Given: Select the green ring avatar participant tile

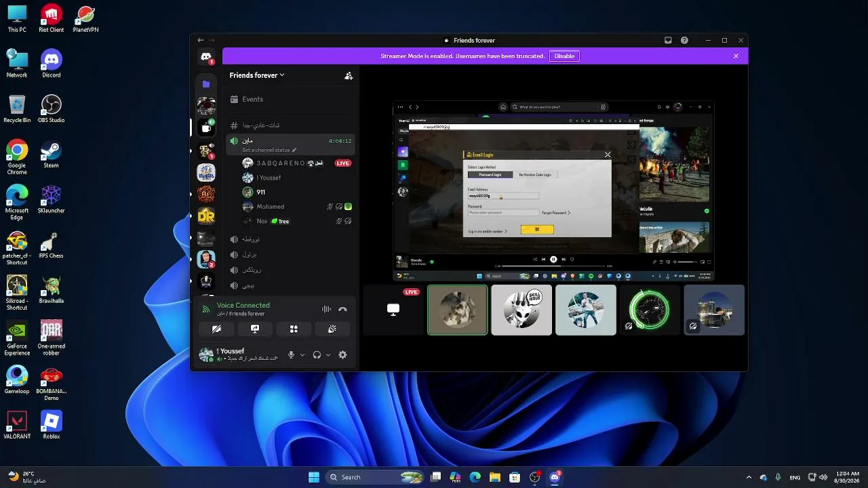Looking at the screenshot, I should coord(650,310).
